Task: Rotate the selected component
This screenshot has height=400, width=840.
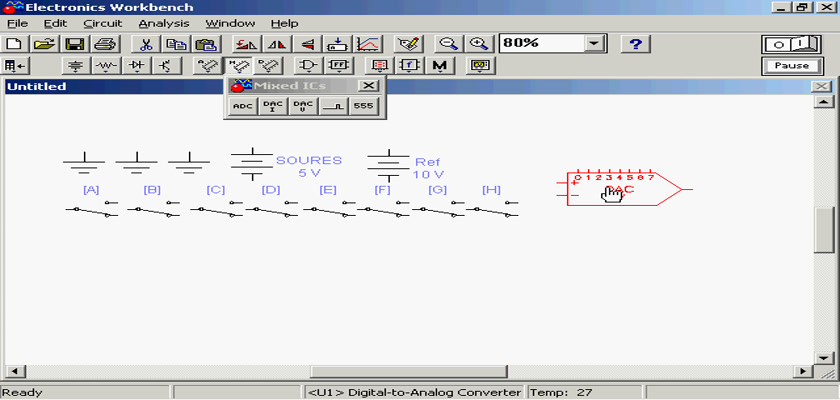Action: pos(246,43)
